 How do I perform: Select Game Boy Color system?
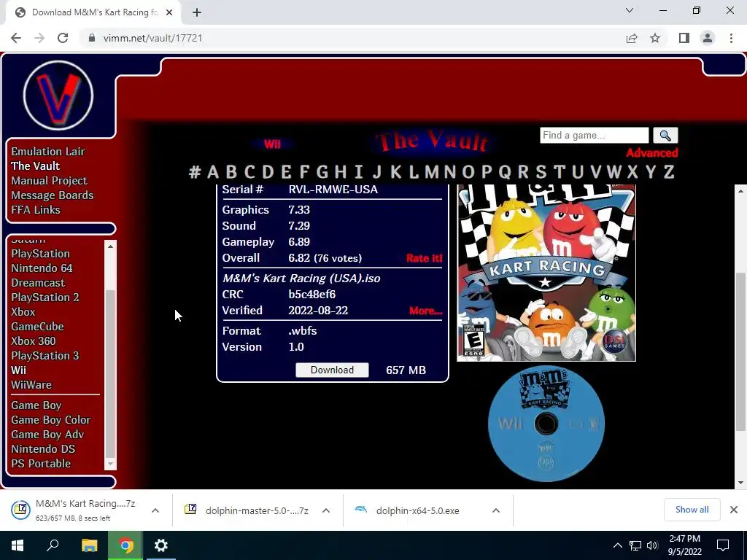click(x=51, y=420)
